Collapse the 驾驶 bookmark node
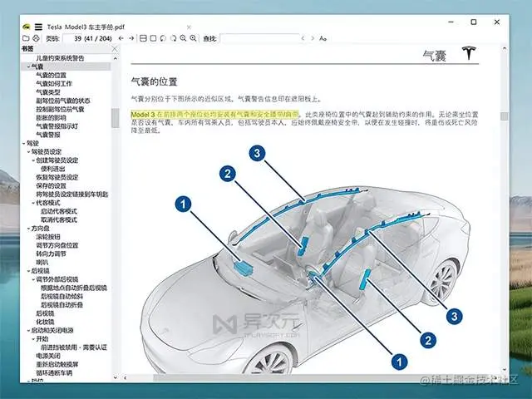This screenshot has height=399, width=532. 23,144
